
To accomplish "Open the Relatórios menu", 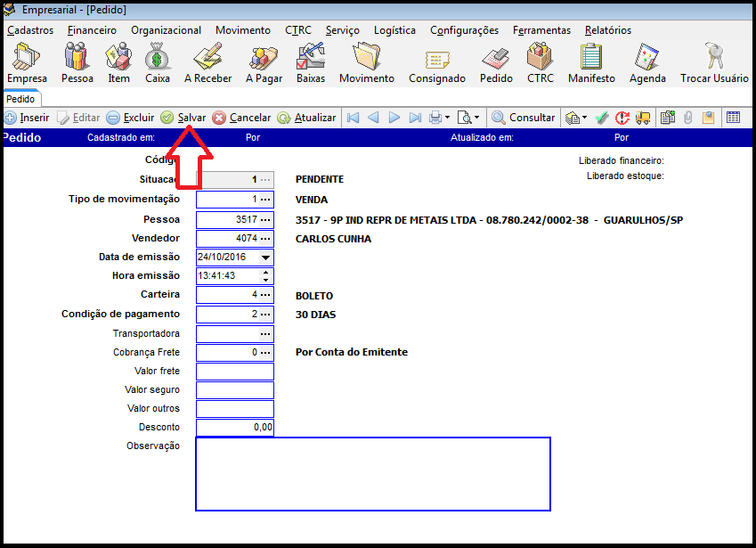I will click(608, 30).
